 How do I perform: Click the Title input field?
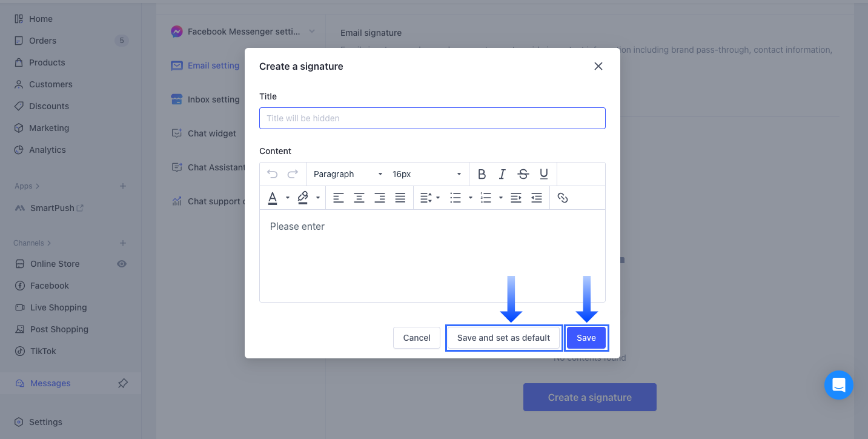coord(432,118)
